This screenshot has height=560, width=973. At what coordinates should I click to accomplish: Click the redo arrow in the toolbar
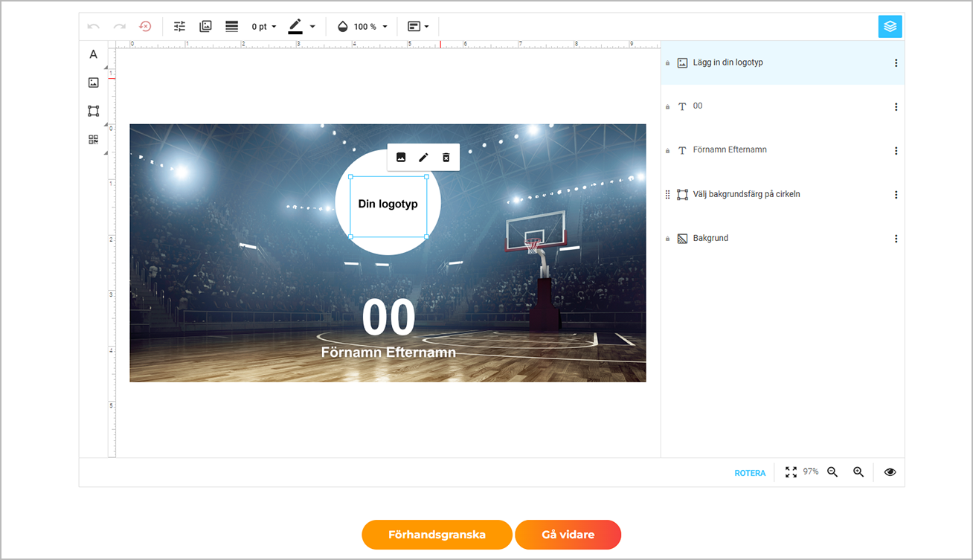click(x=119, y=27)
